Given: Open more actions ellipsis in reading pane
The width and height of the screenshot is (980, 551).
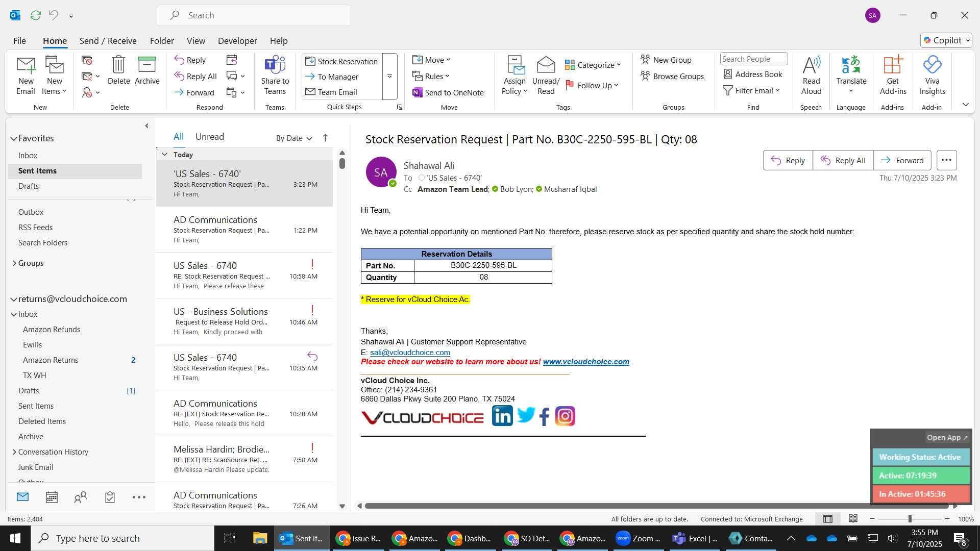Looking at the screenshot, I should point(946,160).
